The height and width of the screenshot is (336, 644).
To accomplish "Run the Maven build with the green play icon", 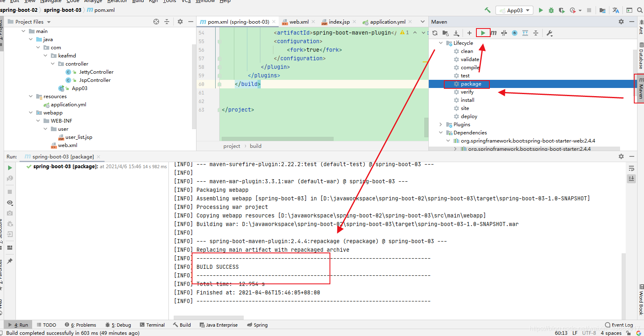I will [483, 33].
